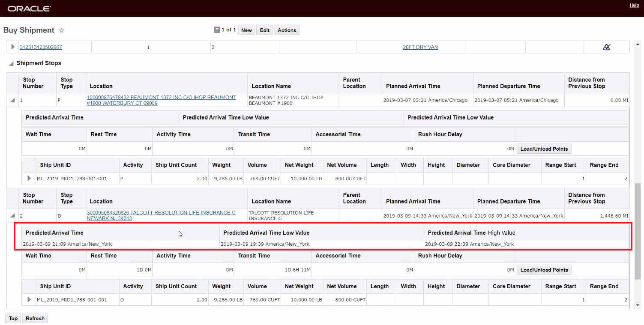
Task: Collapse stop number 2 details
Action: click(x=13, y=215)
